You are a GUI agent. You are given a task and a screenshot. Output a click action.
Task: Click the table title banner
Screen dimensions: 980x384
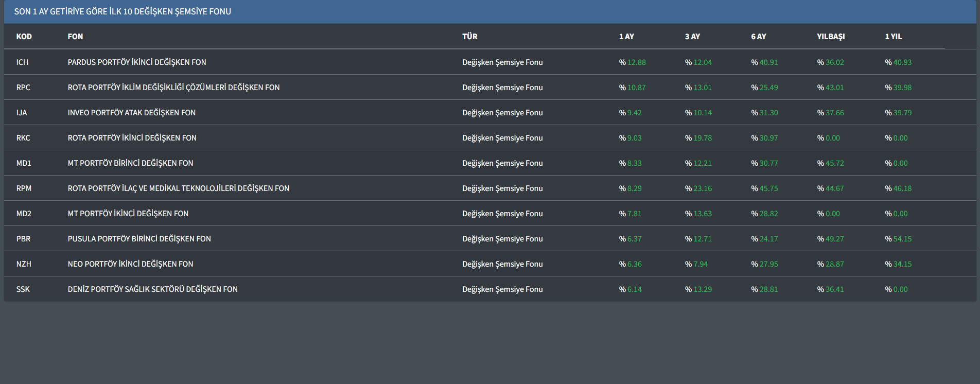pos(122,11)
